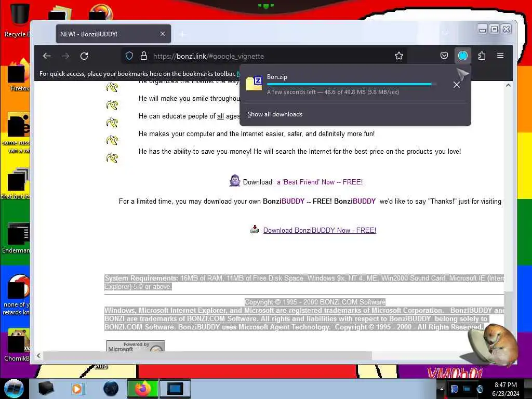The image size is (532, 399).
Task: Go back with the browser back arrow
Action: coord(47,56)
